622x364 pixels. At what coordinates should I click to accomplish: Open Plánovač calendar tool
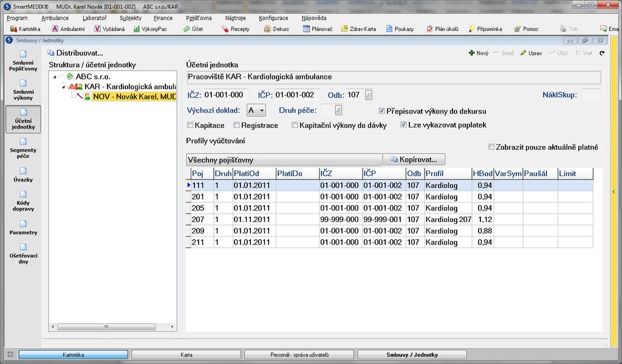[x=317, y=29]
